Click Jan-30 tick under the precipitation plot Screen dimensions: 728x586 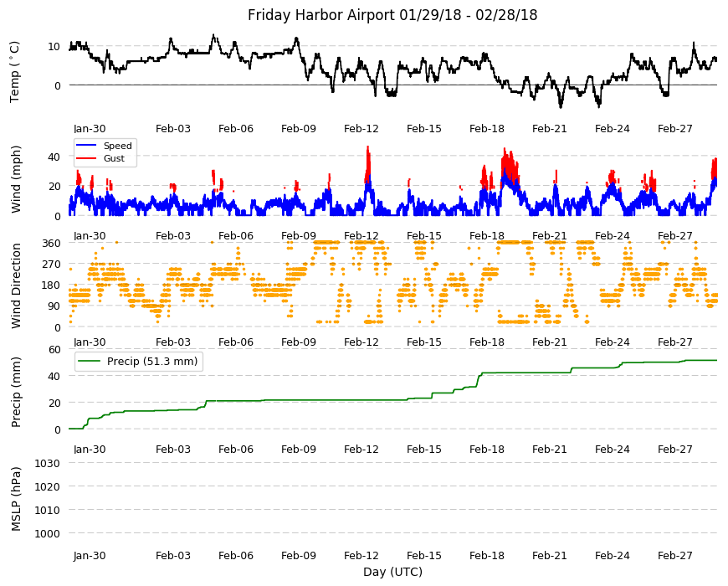tap(90, 449)
